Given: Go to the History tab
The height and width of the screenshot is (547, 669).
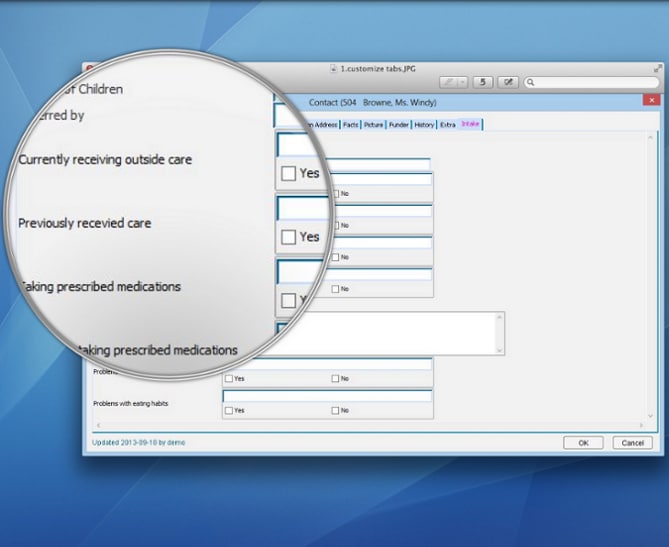Looking at the screenshot, I should tap(424, 125).
